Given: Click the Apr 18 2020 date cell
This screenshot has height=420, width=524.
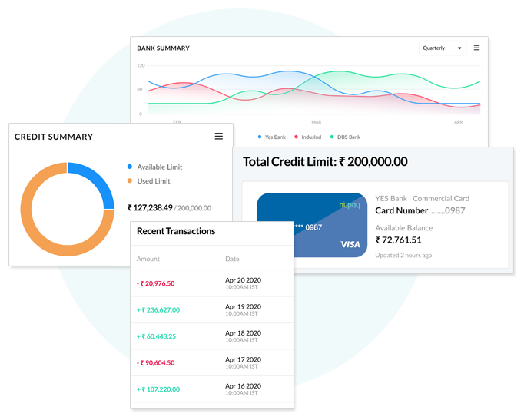Looking at the screenshot, I should tap(243, 336).
